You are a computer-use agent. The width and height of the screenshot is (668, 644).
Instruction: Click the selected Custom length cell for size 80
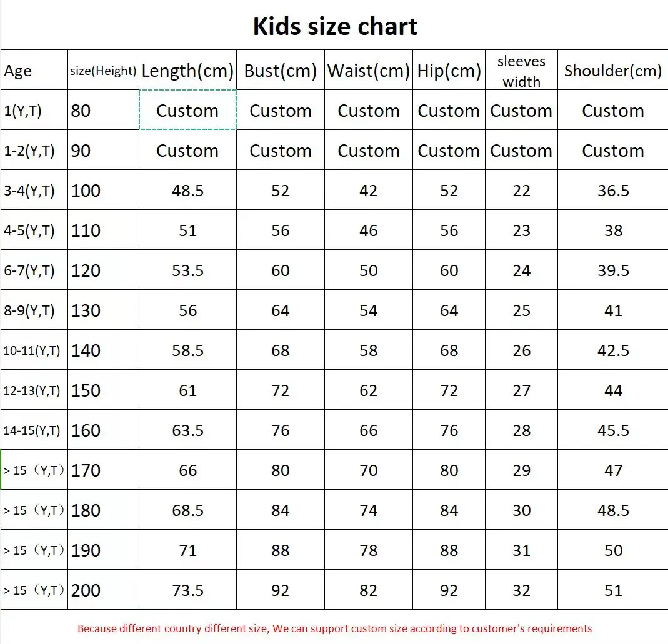[187, 111]
